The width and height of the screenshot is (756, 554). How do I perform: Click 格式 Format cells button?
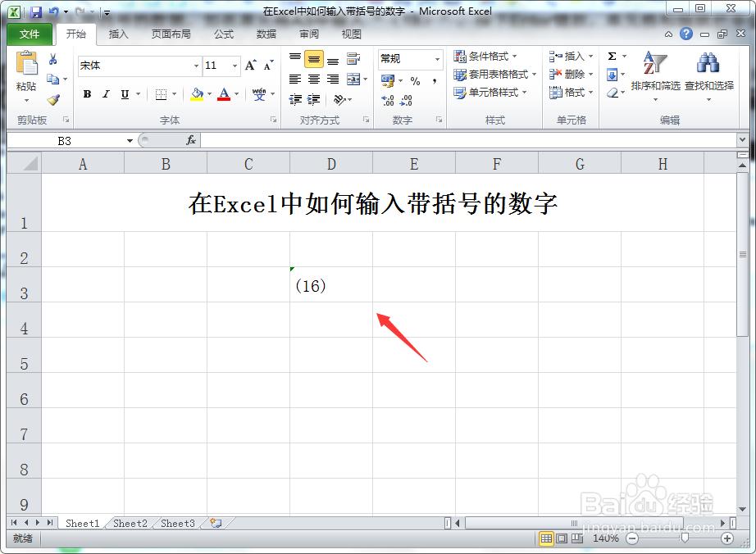tap(572, 92)
